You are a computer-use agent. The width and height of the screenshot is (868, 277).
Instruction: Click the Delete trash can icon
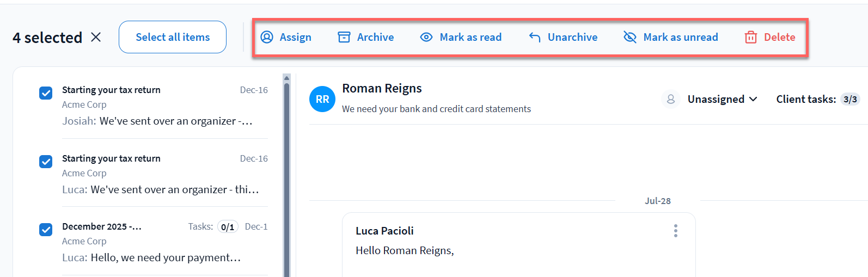click(751, 37)
